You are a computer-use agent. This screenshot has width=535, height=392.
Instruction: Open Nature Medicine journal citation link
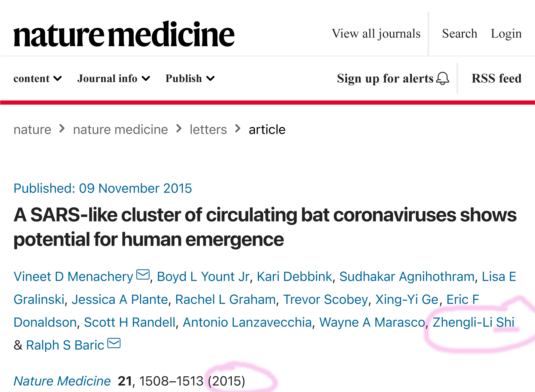point(62,381)
